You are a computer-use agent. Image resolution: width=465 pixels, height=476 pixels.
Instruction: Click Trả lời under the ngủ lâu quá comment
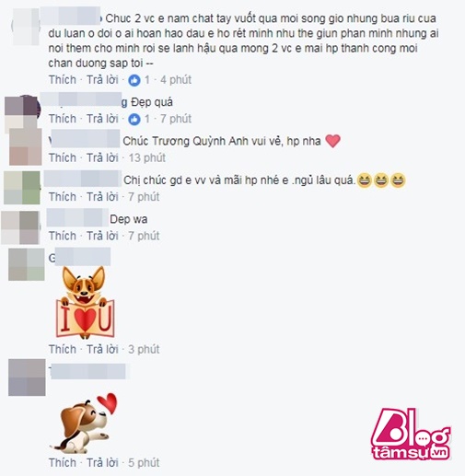point(102,197)
